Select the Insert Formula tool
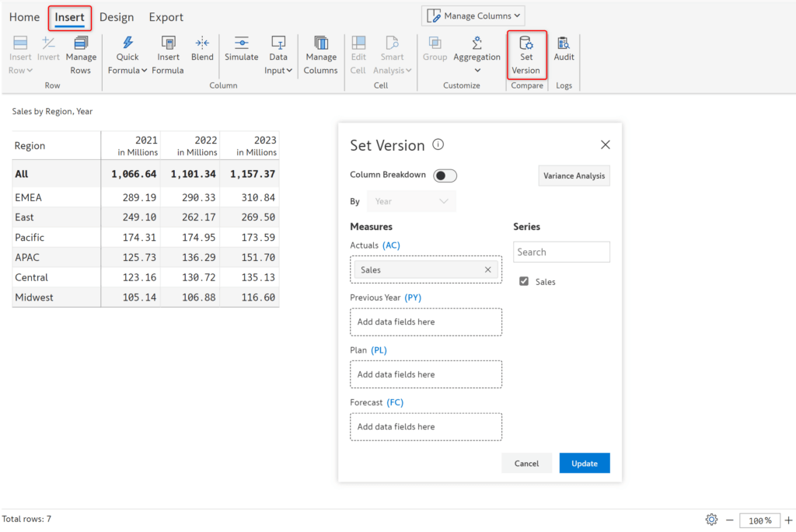This screenshot has width=796, height=532. tap(168, 53)
